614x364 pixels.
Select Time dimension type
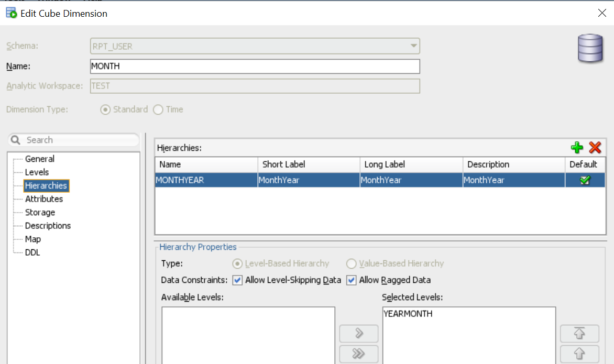point(158,109)
